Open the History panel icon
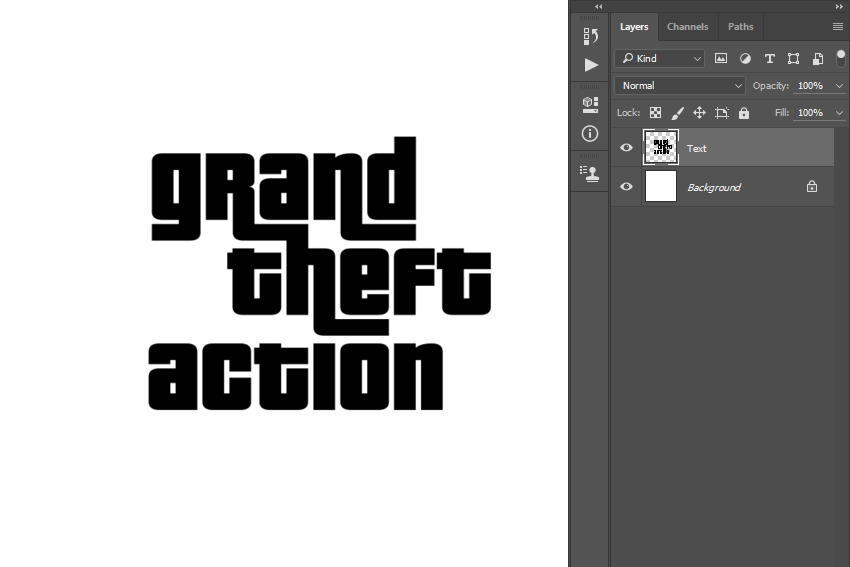The image size is (850, 567). (x=590, y=36)
